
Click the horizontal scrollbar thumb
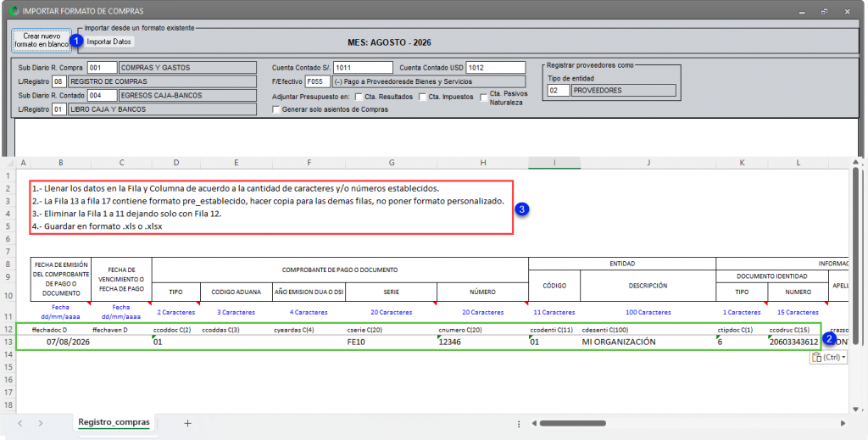tap(572, 423)
